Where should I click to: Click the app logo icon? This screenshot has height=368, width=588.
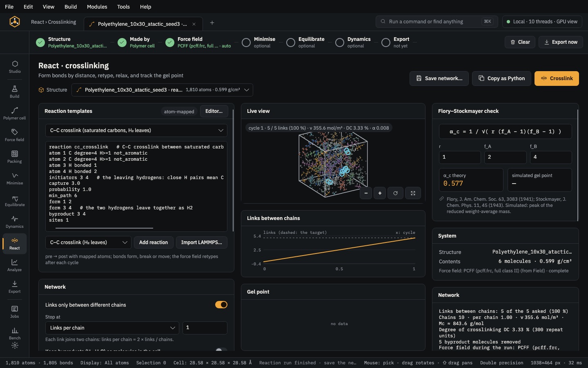tap(15, 22)
